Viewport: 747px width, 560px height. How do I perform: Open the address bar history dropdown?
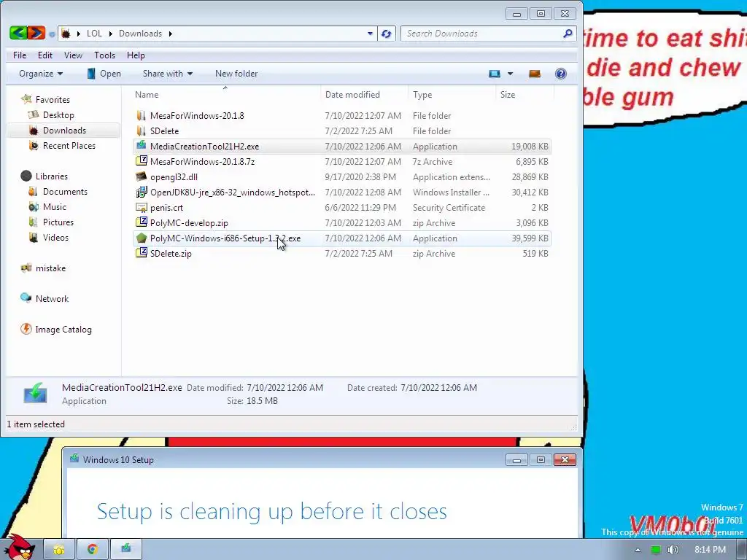point(370,34)
